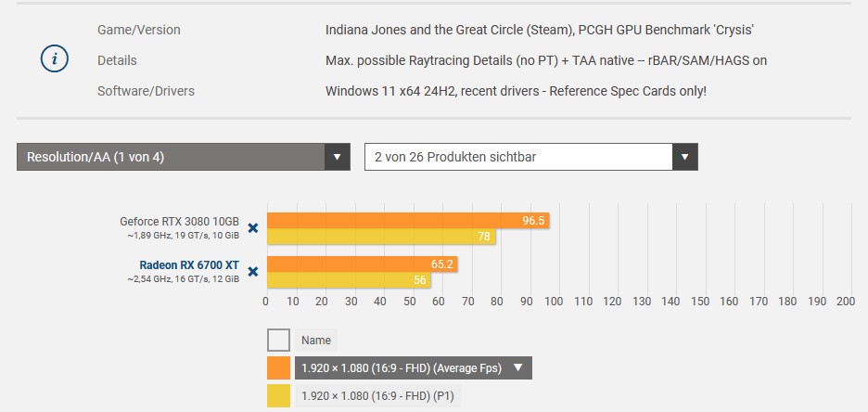Click the 100 axis tick label
Image resolution: width=868 pixels, height=412 pixels.
(x=554, y=302)
